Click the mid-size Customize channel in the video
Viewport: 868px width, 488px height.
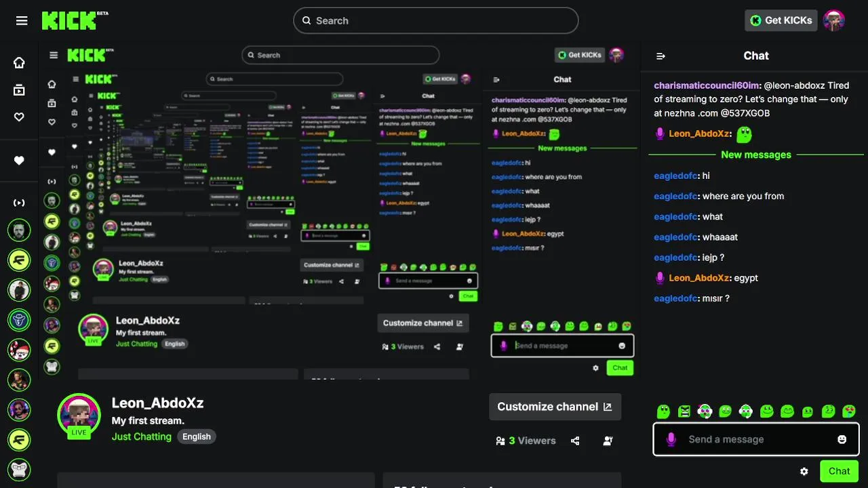422,323
